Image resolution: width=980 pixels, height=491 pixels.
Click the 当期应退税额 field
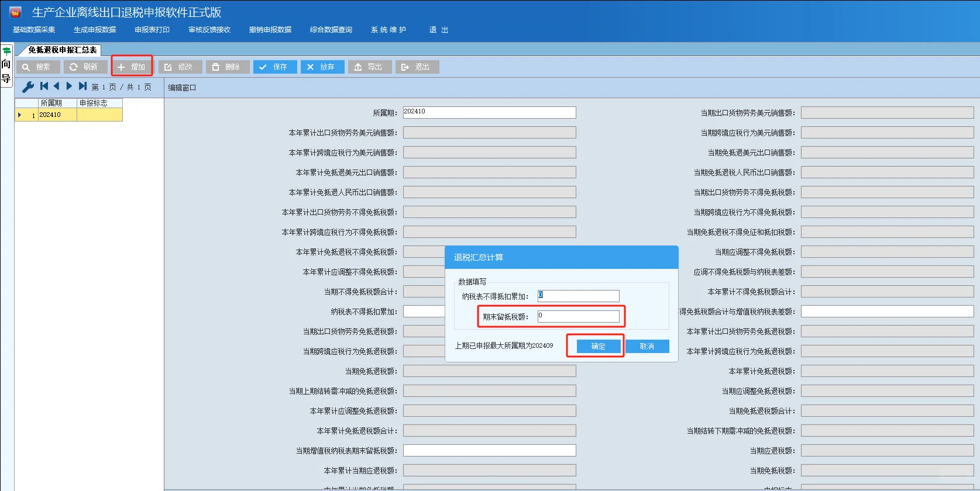click(888, 450)
